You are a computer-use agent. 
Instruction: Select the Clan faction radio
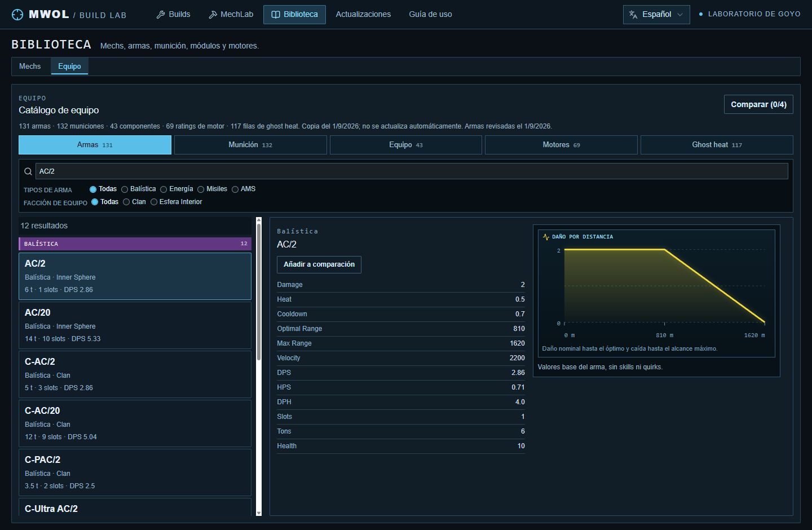[x=126, y=202]
